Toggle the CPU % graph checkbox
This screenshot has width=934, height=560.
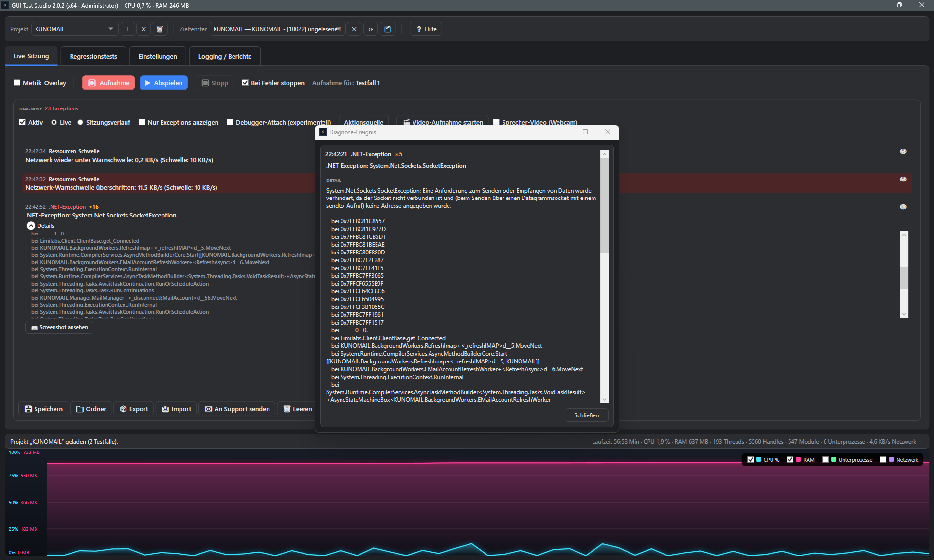751,459
